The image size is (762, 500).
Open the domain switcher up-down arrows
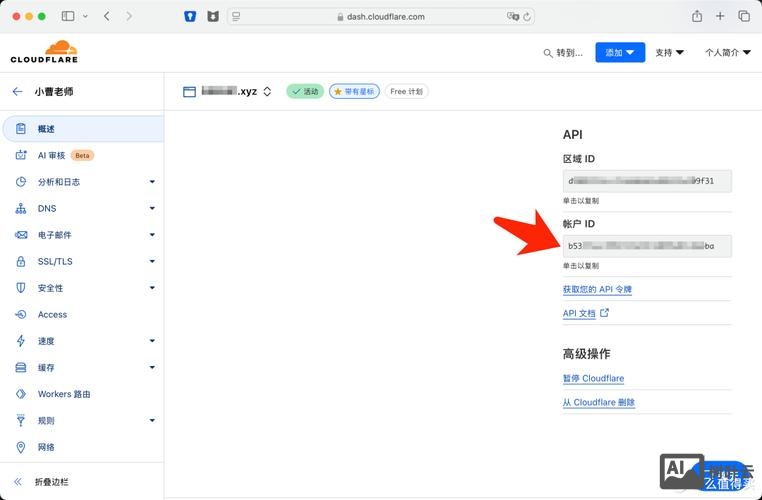267,91
